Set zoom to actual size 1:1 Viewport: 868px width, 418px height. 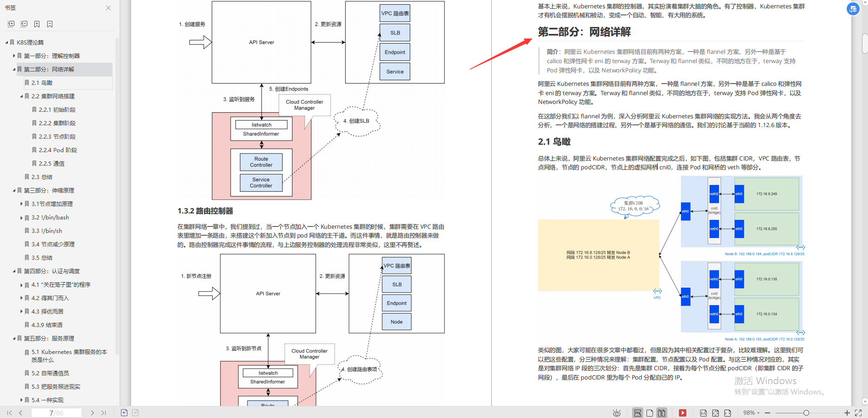pyautogui.click(x=703, y=413)
